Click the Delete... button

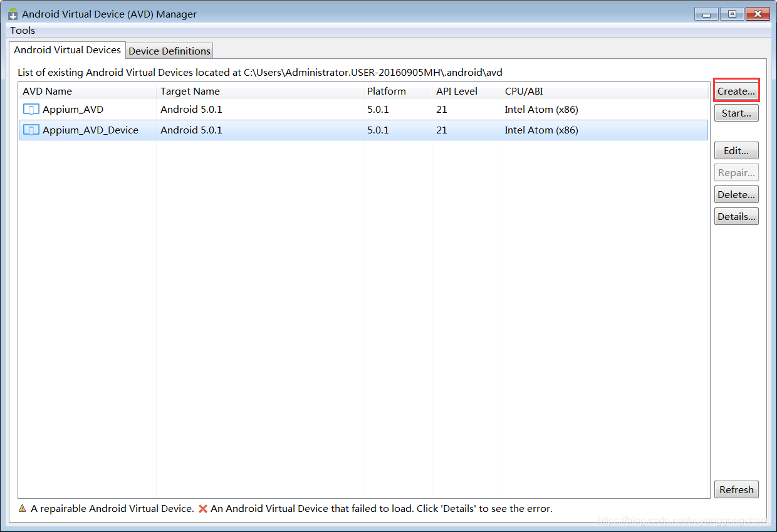pos(736,195)
